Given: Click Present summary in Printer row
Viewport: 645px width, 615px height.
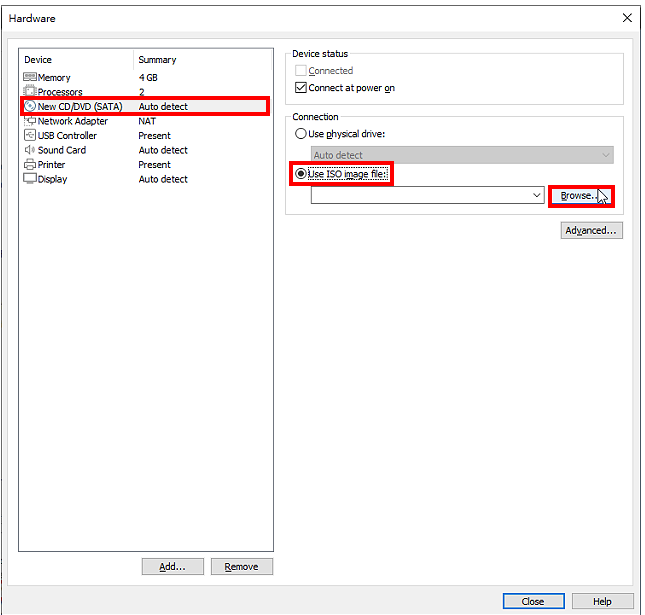Looking at the screenshot, I should pyautogui.click(x=154, y=165).
